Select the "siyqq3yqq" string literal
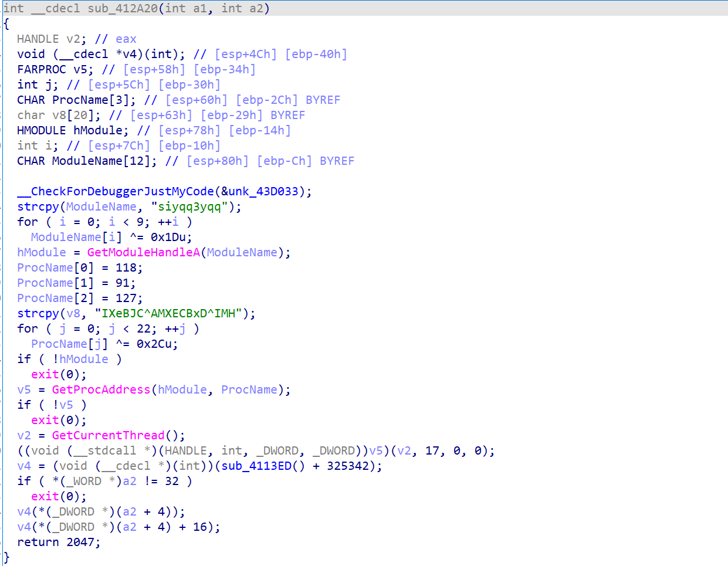 point(189,206)
